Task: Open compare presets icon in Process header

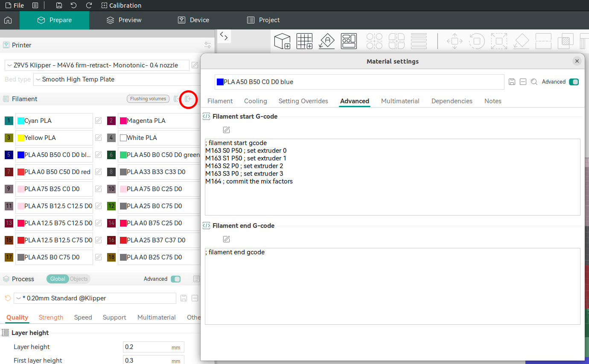Action: (196, 279)
